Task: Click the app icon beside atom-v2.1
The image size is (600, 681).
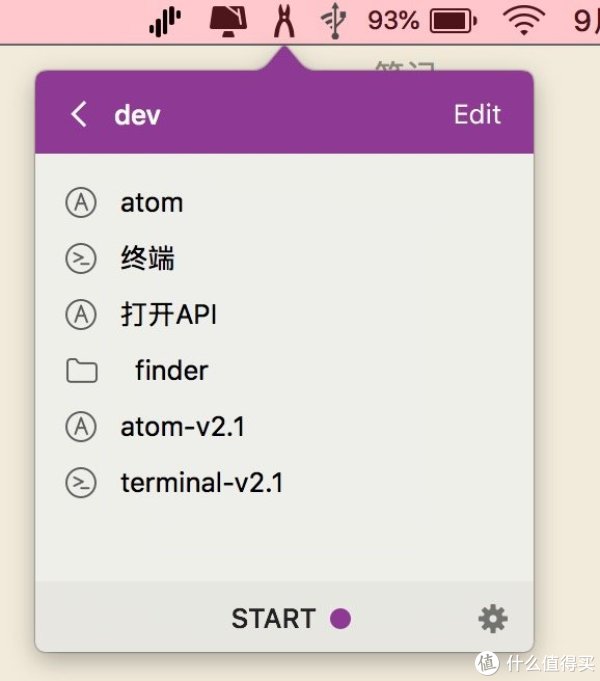Action: coord(80,427)
